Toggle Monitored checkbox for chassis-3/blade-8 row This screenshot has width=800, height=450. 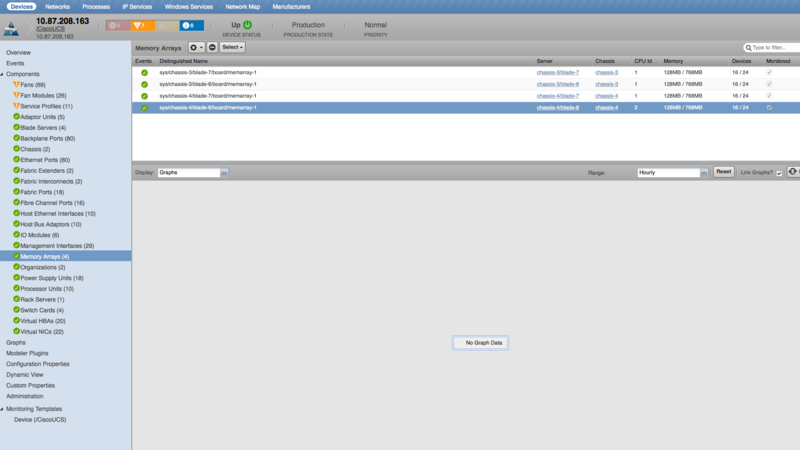[769, 84]
